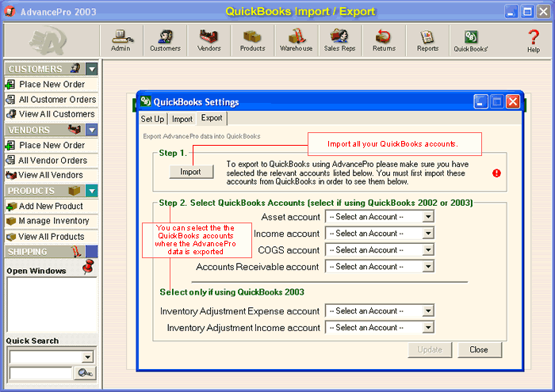Click the red pushpin beside Open Windows
The height and width of the screenshot is (392, 555).
click(x=88, y=267)
